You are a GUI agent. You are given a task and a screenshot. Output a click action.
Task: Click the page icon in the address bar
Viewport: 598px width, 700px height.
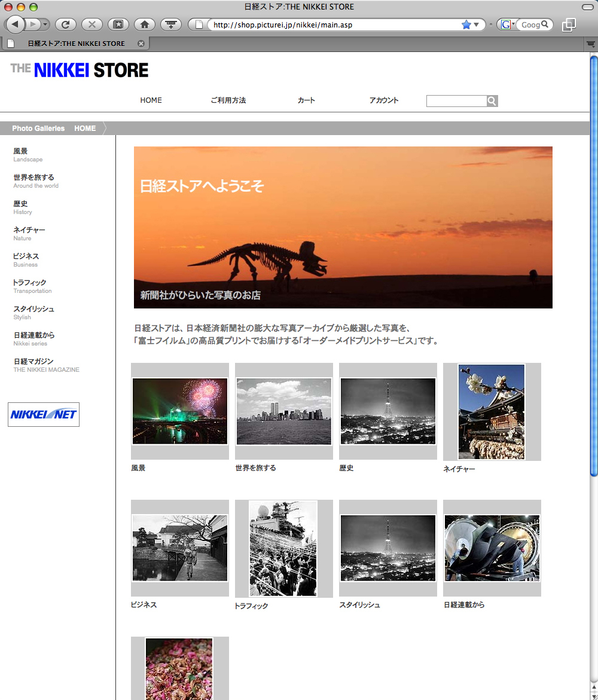tap(199, 25)
